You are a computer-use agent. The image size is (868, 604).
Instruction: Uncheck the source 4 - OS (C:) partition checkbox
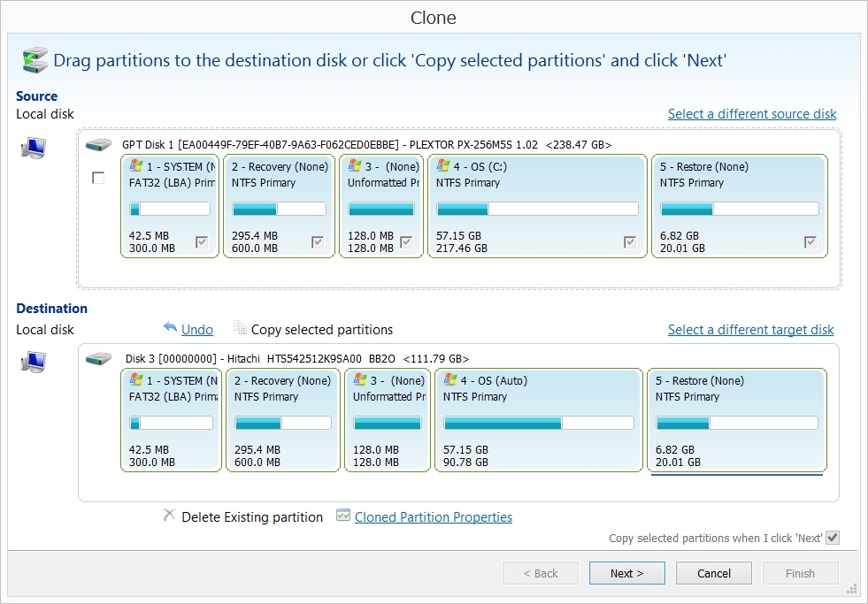630,242
